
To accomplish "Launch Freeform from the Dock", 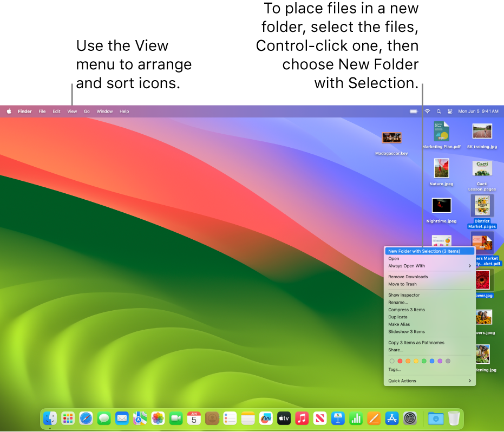I will click(x=266, y=418).
